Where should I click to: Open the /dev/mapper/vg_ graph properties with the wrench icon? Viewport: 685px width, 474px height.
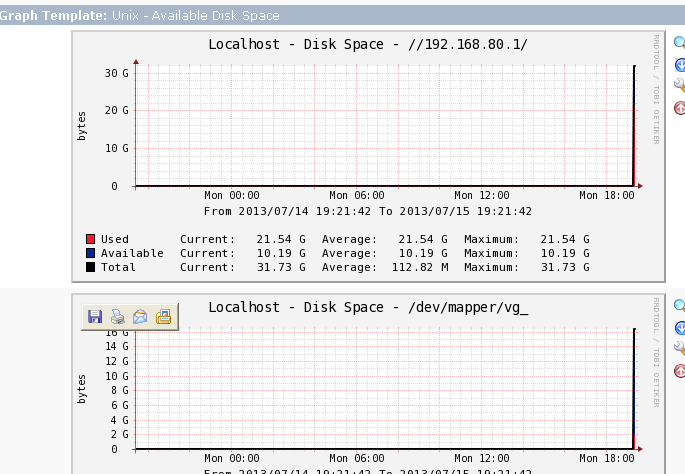pyautogui.click(x=680, y=348)
